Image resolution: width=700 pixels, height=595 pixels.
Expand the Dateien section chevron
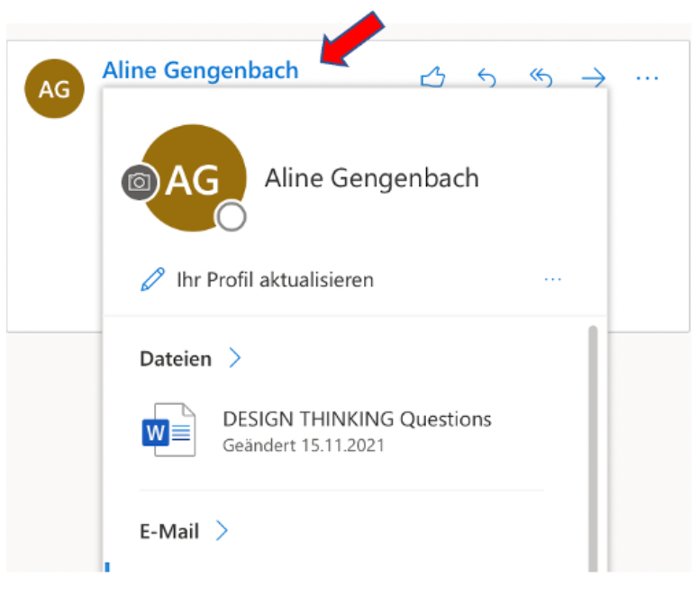pyautogui.click(x=235, y=359)
